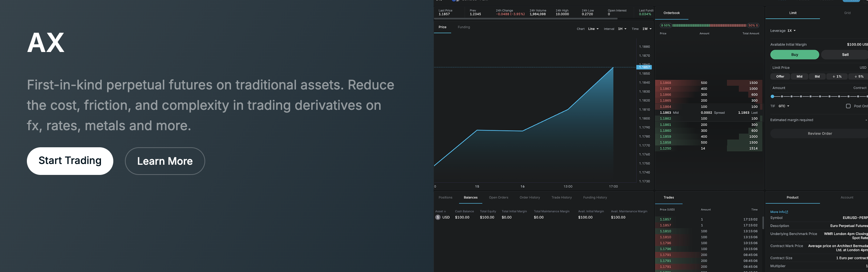Select the 1.1868 ask row in orderbook
The width and height of the screenshot is (868, 272).
pos(709,83)
